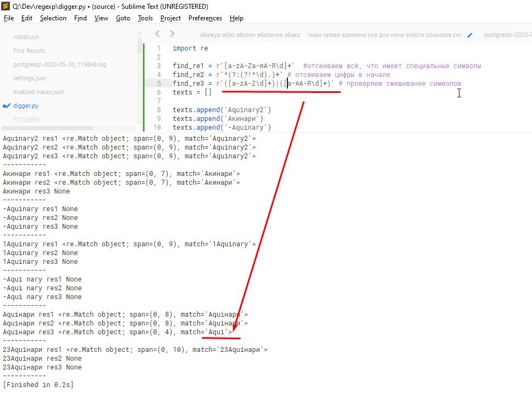Click the tab forward arrow icon
Viewport: 532px width, 419px height.
172,34
